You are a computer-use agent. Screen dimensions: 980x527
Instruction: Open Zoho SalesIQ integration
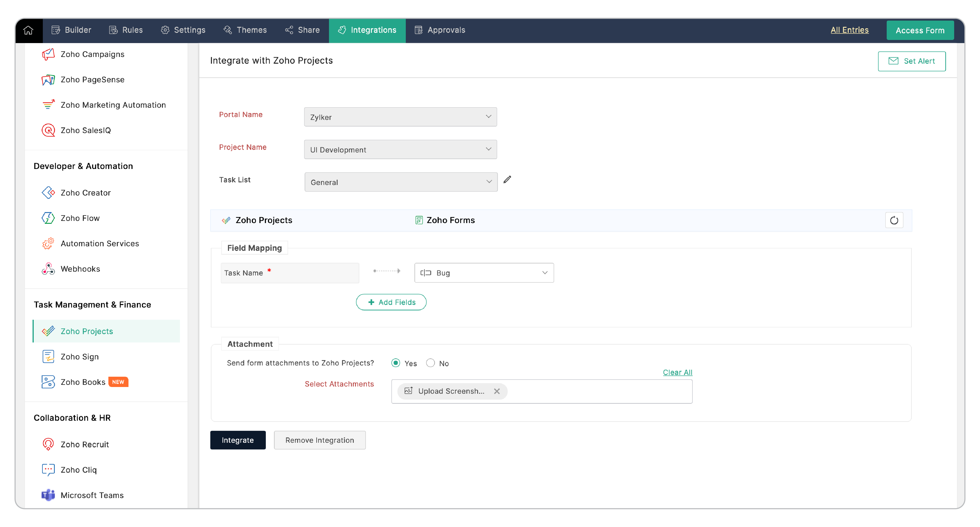click(86, 130)
